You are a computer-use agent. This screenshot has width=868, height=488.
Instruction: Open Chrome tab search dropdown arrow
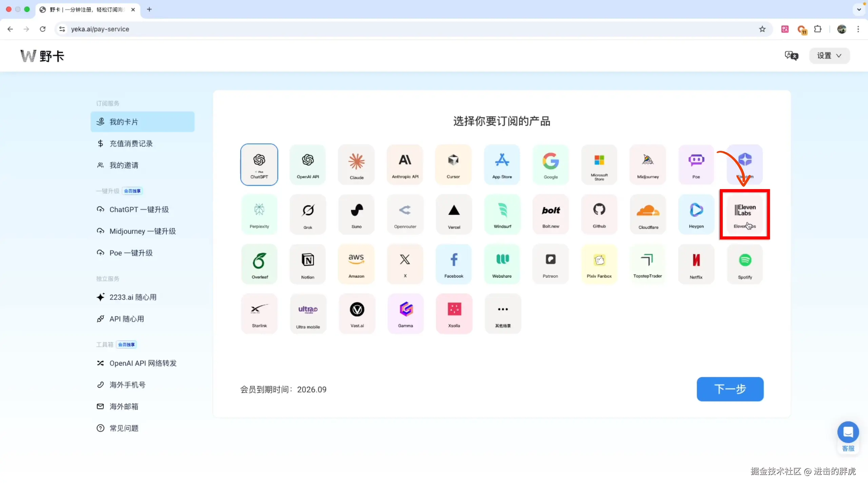[x=859, y=9]
